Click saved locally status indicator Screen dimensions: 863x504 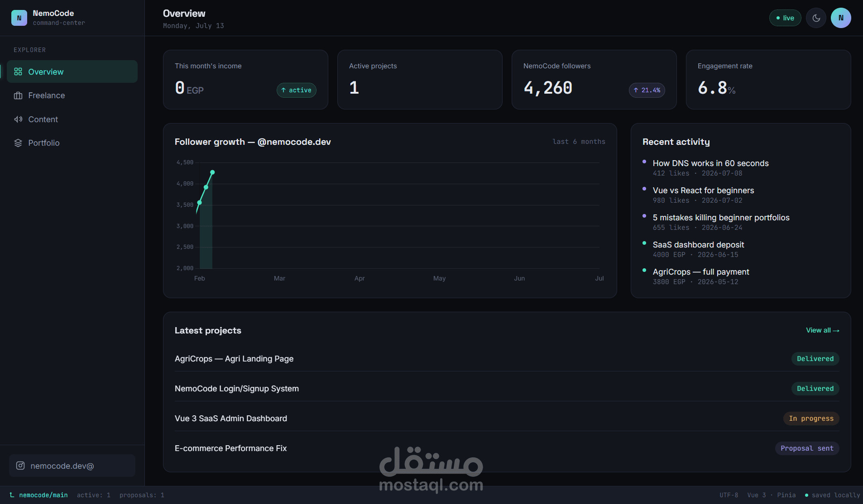pos(832,495)
